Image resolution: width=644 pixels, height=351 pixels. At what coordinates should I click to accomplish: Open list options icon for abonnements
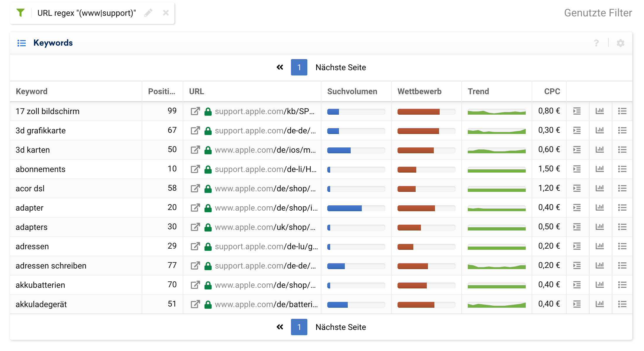[x=622, y=169]
